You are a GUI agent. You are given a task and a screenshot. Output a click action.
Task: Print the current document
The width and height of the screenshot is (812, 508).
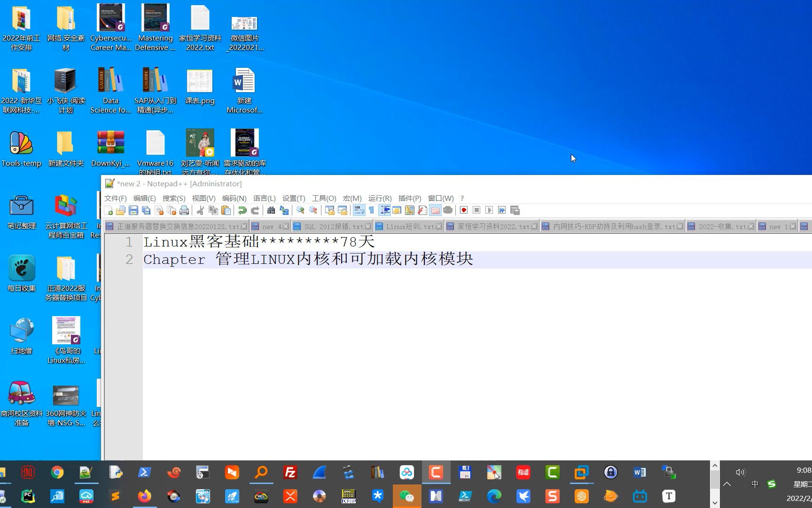(x=183, y=210)
